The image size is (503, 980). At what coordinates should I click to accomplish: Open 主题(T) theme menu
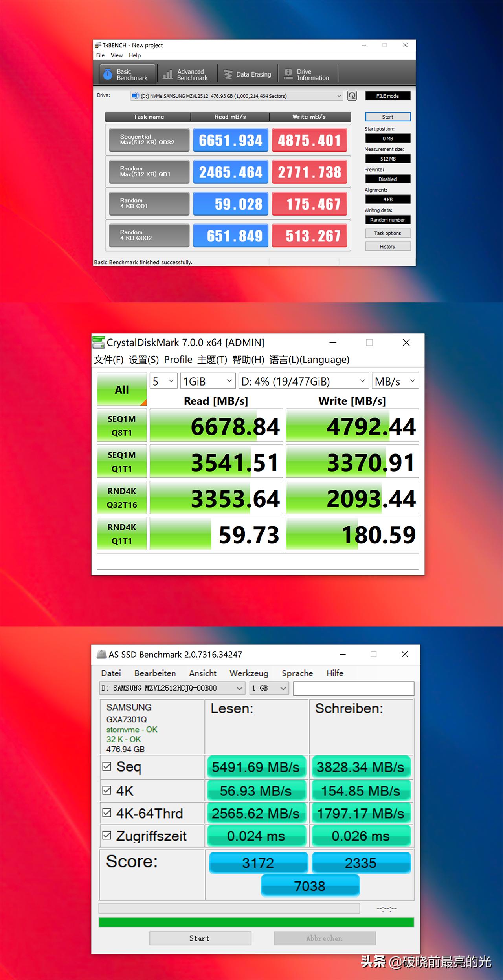(x=212, y=360)
